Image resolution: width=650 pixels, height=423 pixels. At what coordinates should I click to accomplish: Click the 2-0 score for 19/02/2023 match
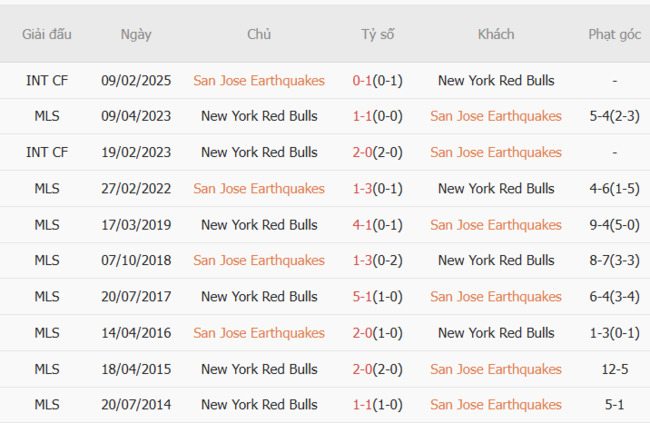click(362, 152)
